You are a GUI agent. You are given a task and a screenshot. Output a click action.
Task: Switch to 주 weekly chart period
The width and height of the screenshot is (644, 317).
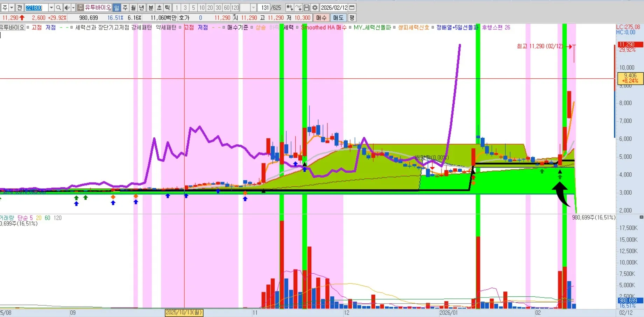pos(125,8)
